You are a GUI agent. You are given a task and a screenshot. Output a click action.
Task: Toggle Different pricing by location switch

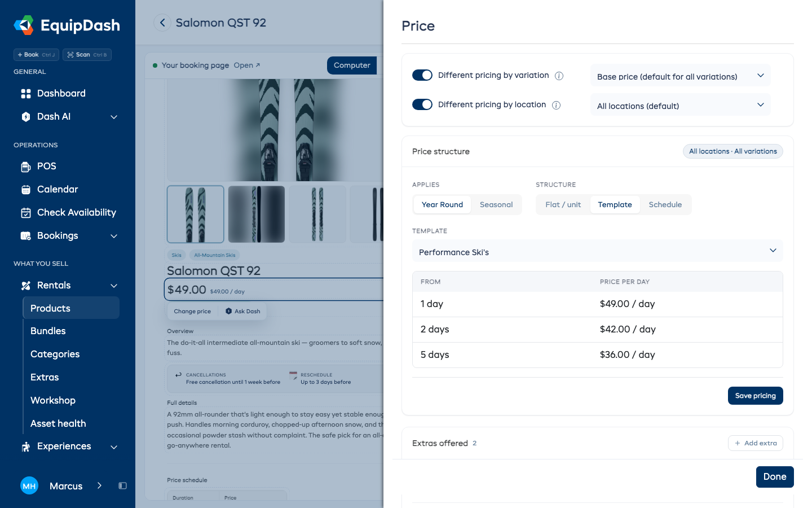click(422, 104)
